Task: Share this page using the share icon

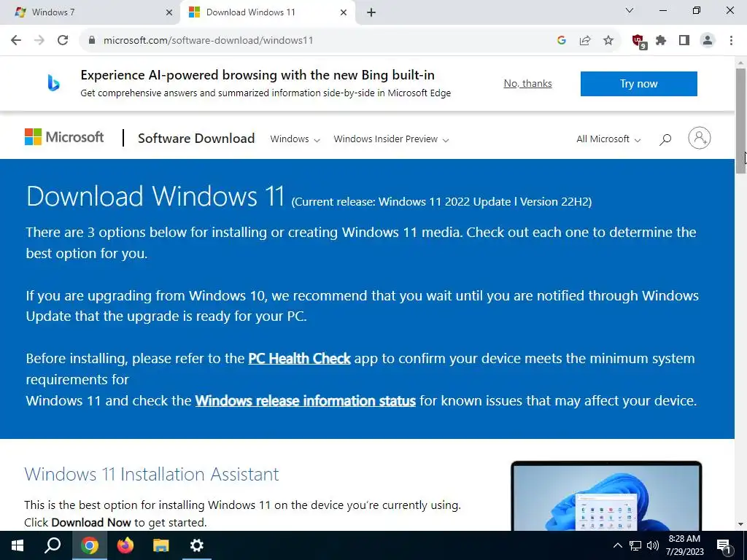Action: click(x=585, y=41)
